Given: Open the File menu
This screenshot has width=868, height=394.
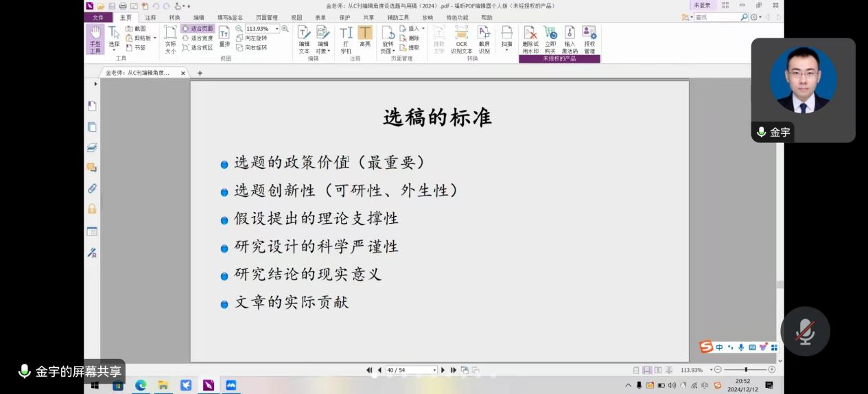Looking at the screenshot, I should pos(98,18).
